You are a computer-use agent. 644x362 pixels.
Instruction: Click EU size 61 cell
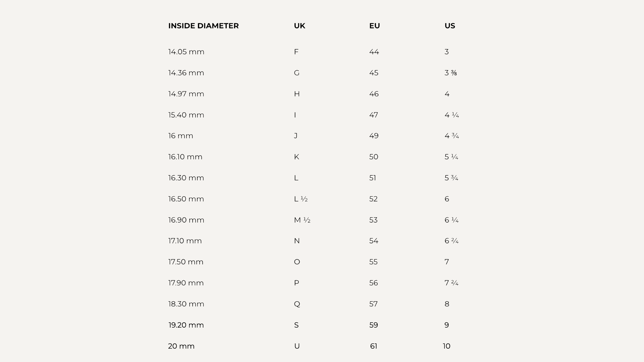pos(373,346)
